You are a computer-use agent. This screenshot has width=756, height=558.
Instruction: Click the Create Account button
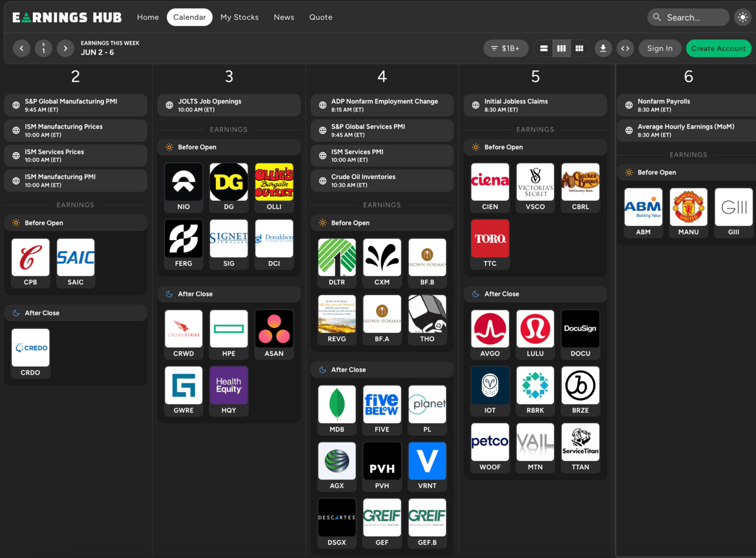click(719, 48)
